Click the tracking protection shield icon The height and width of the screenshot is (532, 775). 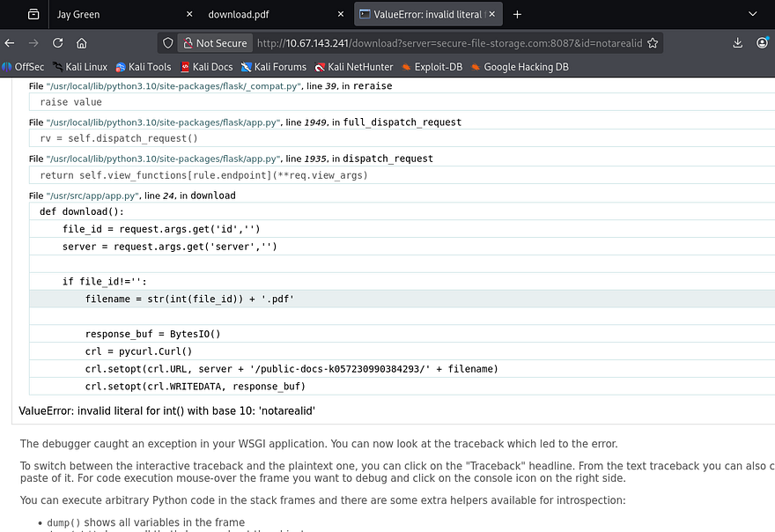tap(168, 43)
